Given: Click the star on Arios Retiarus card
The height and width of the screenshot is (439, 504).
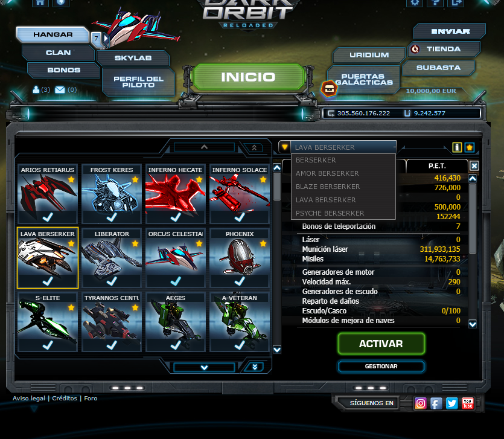Looking at the screenshot, I should point(71,179).
